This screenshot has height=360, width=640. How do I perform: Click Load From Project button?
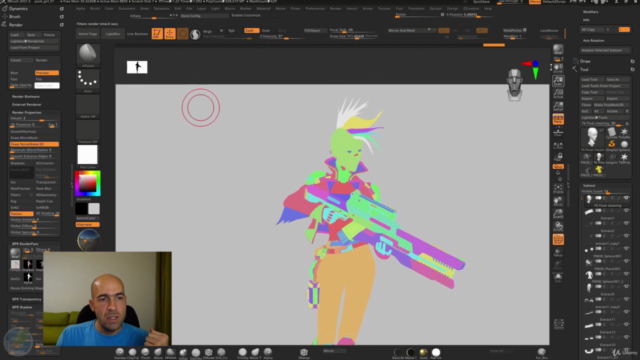coord(34,47)
